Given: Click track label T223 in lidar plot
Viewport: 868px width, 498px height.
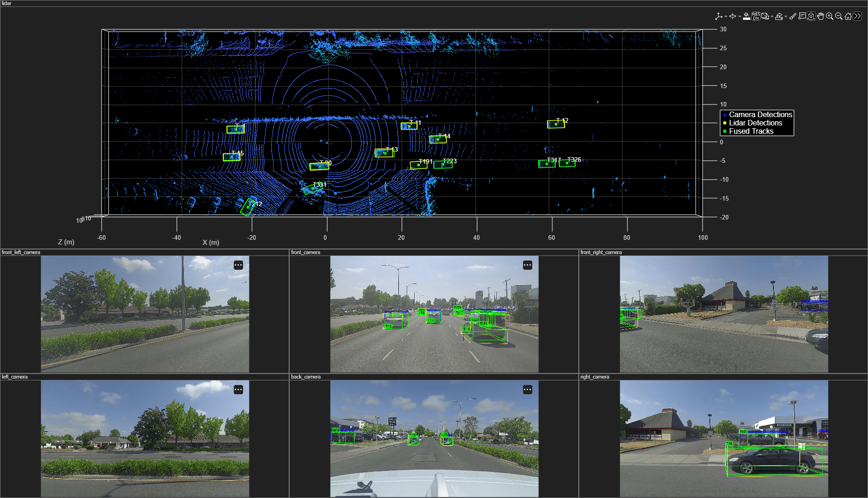Looking at the screenshot, I should [x=450, y=161].
